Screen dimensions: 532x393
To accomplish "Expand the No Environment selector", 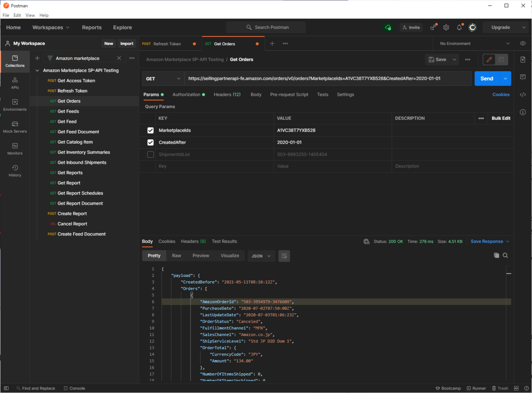I will pyautogui.click(x=474, y=43).
